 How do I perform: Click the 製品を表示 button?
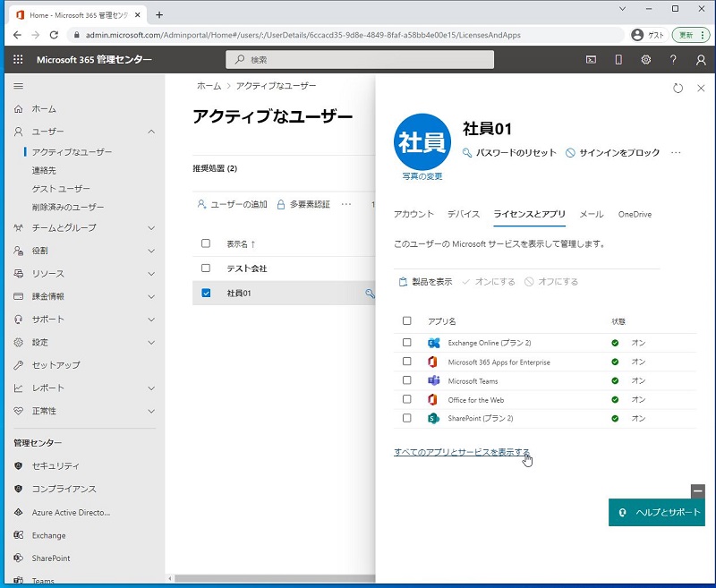click(x=426, y=282)
